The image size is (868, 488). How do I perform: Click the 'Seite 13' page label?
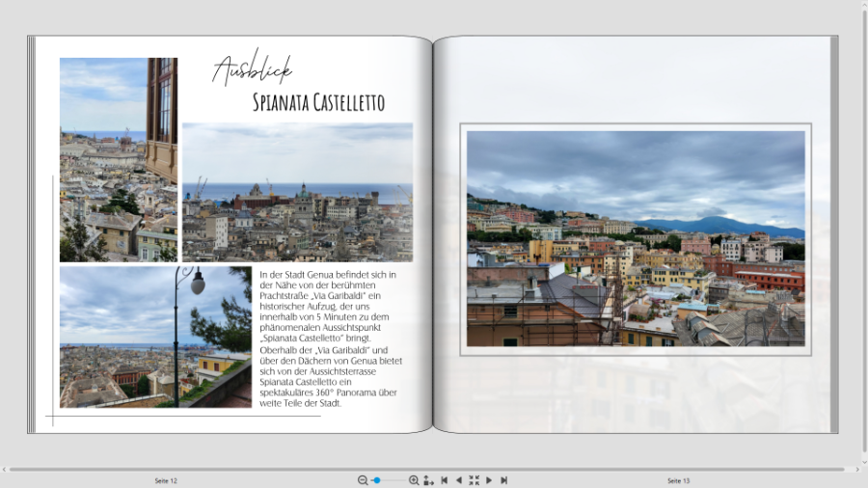679,480
